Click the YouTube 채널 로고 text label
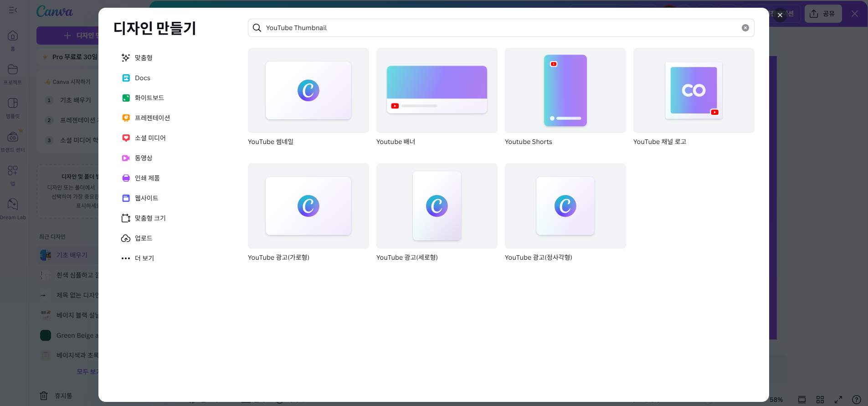868x406 pixels. tap(660, 142)
